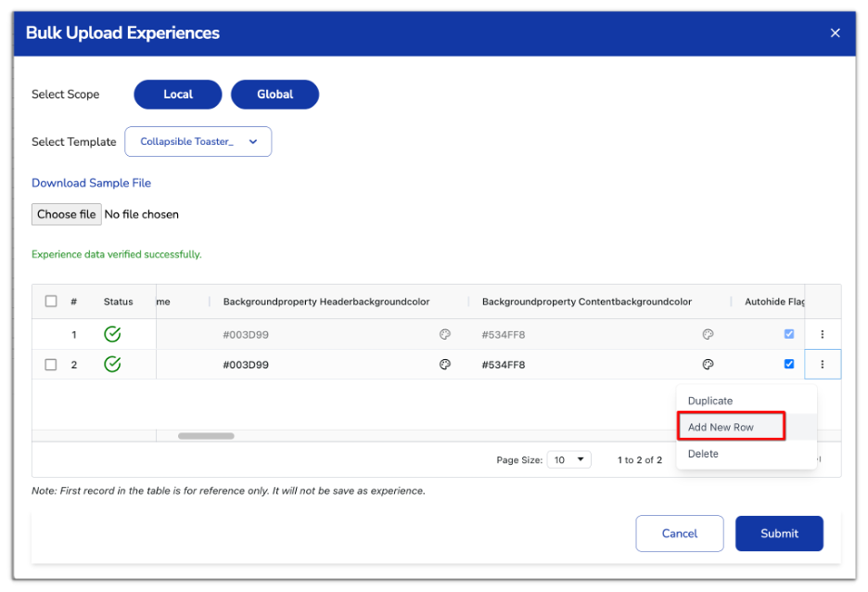Screen dimensions: 868x592
Task: Click the Autohide Flag column header
Action: pos(774,302)
